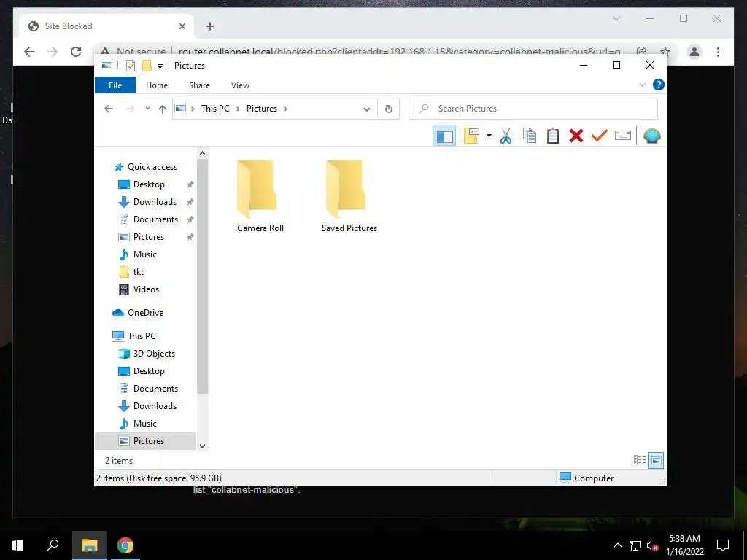The image size is (747, 560).
Task: Click the Copy documents icon
Action: [x=530, y=136]
